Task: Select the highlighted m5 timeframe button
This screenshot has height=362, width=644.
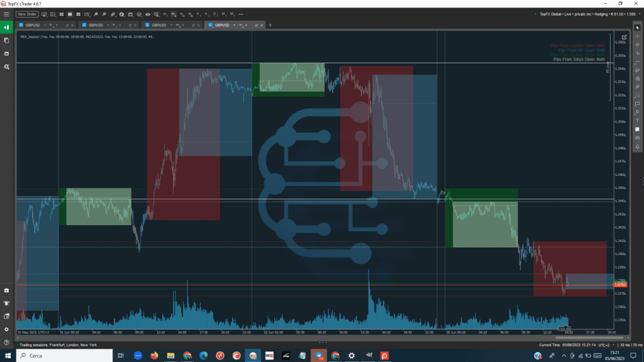Action: [174, 14]
